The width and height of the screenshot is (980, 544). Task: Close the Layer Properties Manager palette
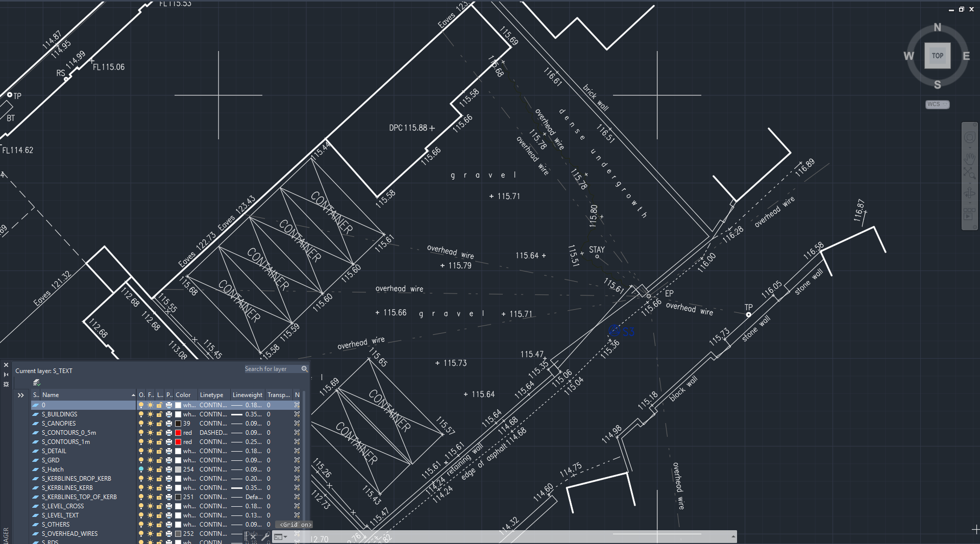click(x=6, y=365)
